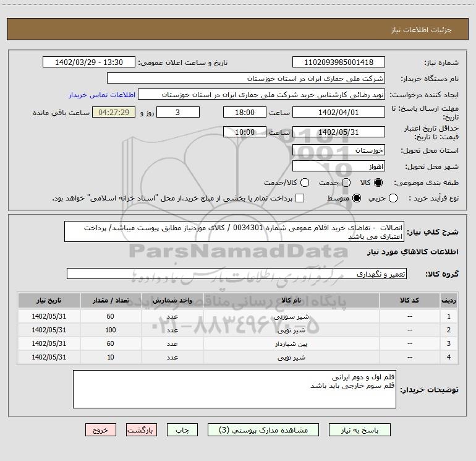Click the خروج exit button
This screenshot has width=476, height=461.
pos(101,430)
